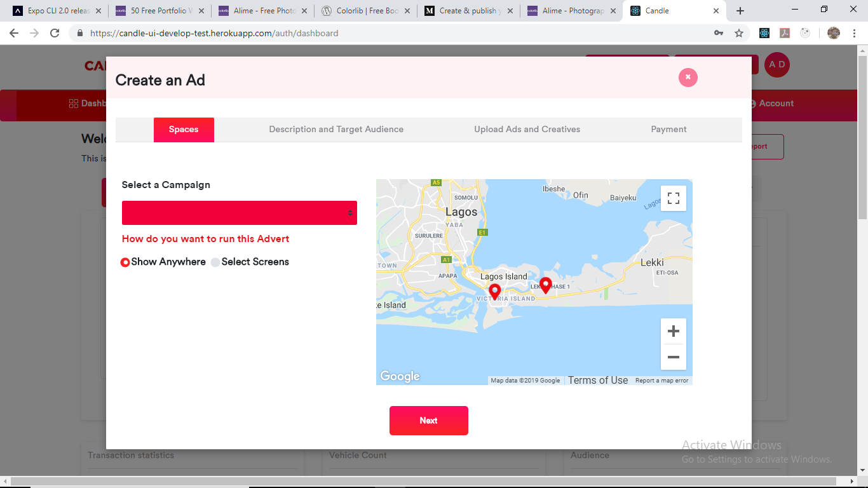Open the AD user avatar menu
868x488 pixels.
(x=776, y=65)
